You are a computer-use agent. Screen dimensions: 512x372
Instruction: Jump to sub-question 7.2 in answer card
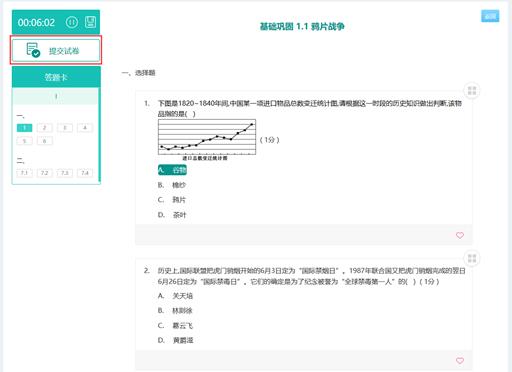(x=44, y=173)
